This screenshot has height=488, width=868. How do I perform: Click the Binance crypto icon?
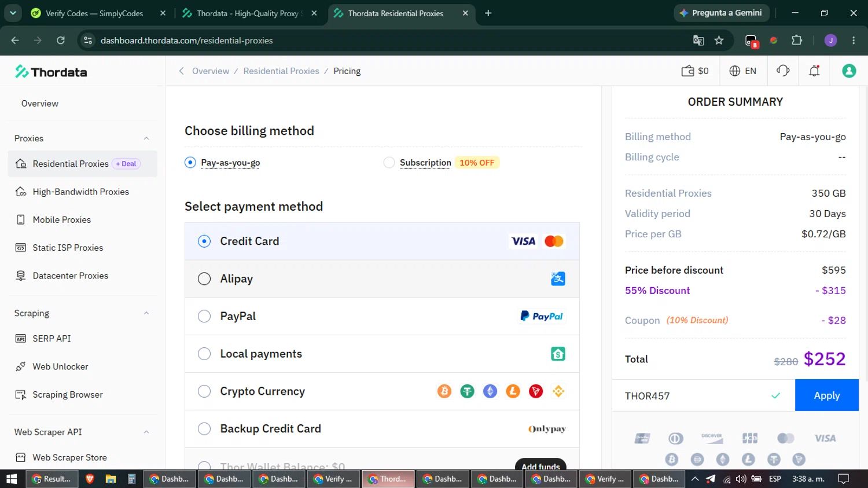tap(558, 391)
